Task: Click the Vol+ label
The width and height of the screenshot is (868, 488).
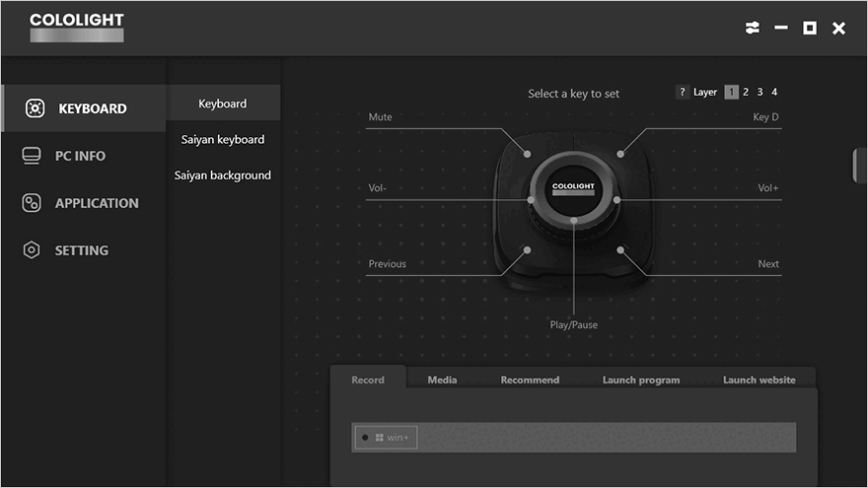Action: pyautogui.click(x=767, y=188)
